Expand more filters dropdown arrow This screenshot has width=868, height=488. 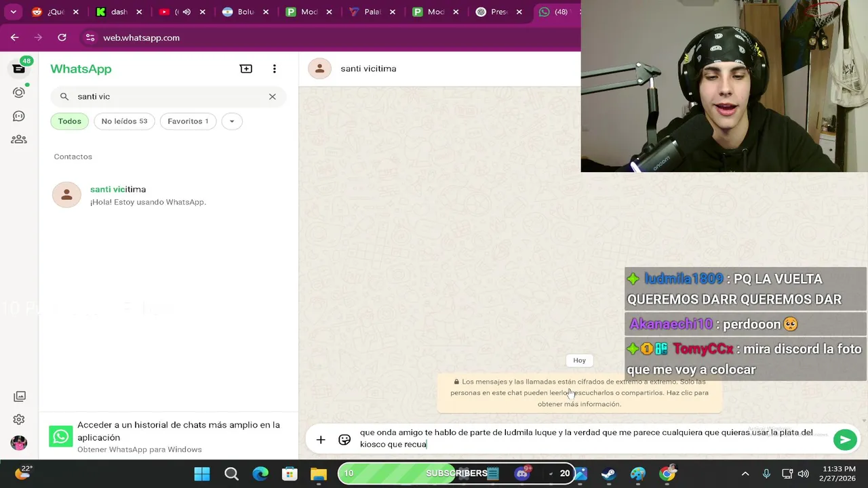(x=231, y=121)
